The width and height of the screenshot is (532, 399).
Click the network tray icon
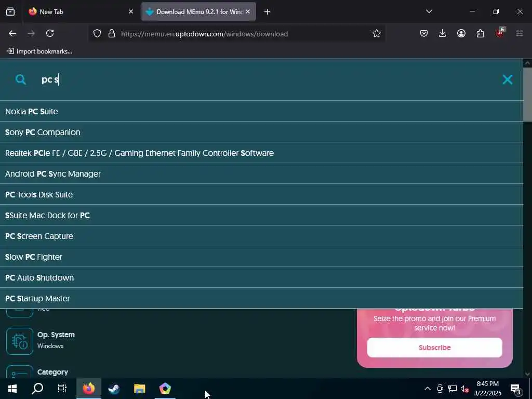tap(453, 389)
